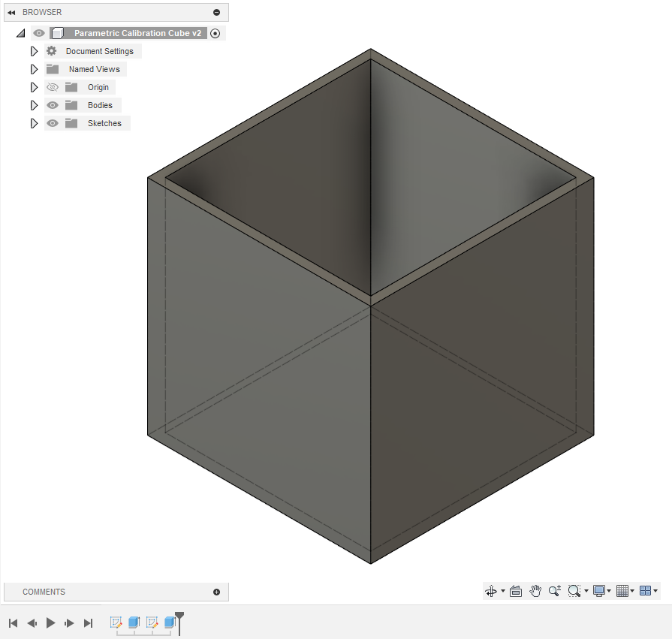Activate the Look At tool
This screenshot has width=672, height=639.
coord(516,591)
